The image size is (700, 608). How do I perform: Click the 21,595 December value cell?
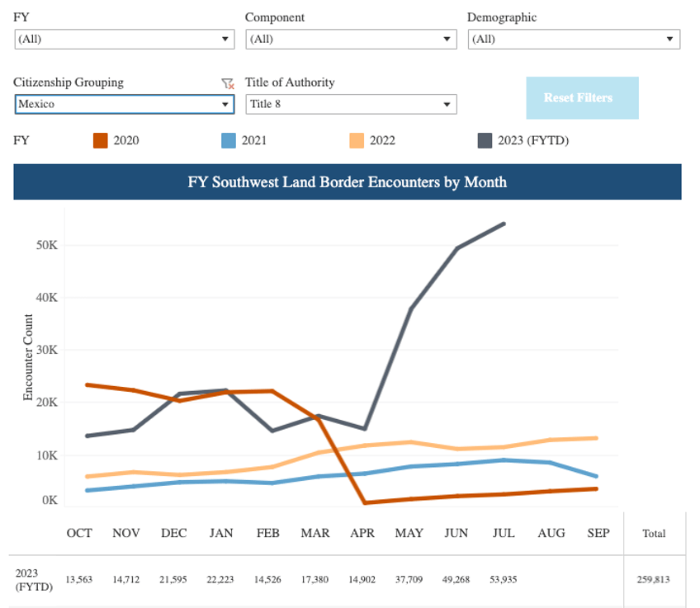point(173,580)
